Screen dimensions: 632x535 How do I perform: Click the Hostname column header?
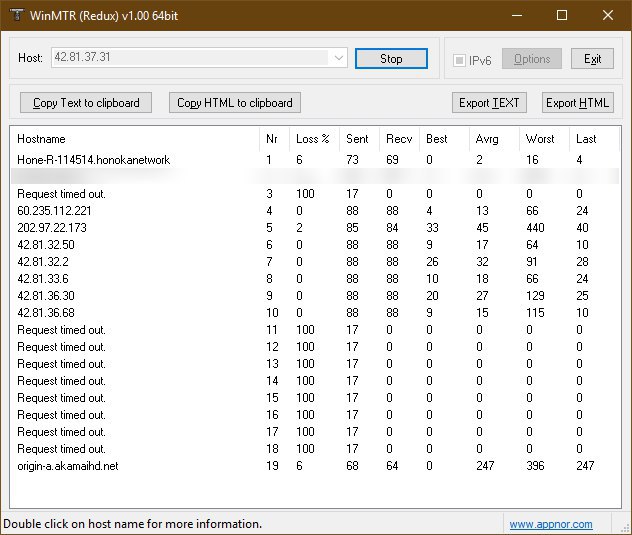pos(41,139)
